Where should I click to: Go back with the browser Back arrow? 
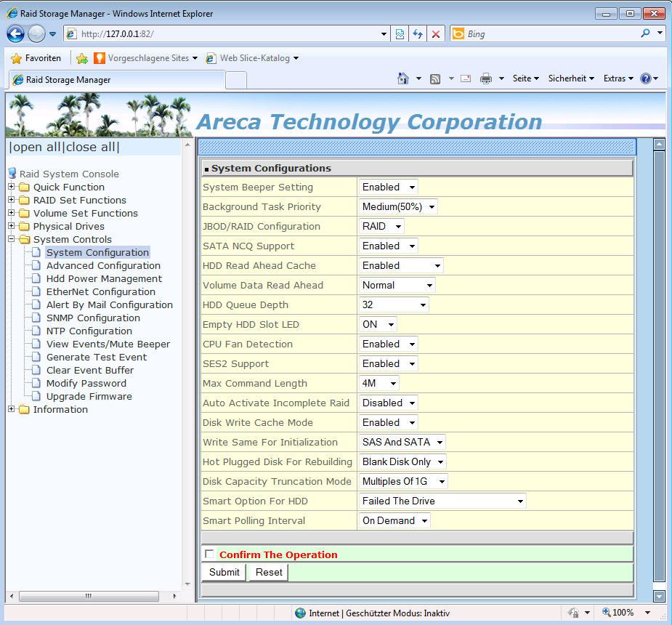point(15,34)
